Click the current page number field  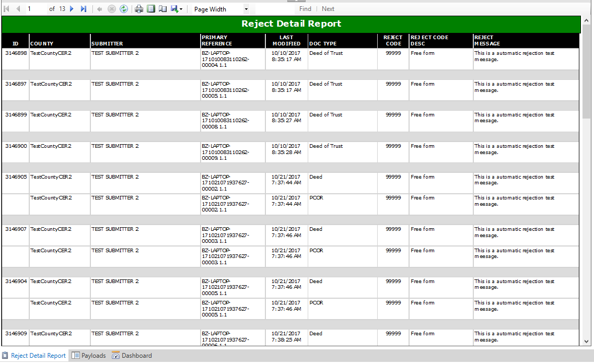tap(36, 9)
